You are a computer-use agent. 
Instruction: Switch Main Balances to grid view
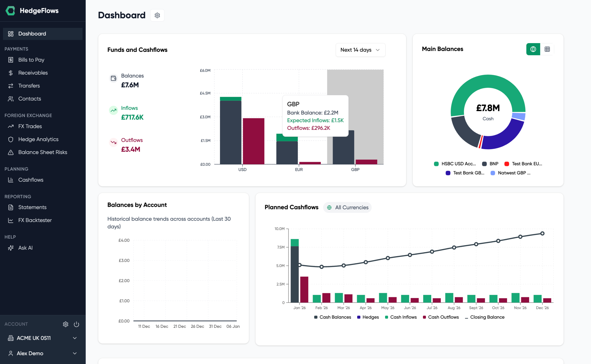pyautogui.click(x=547, y=49)
